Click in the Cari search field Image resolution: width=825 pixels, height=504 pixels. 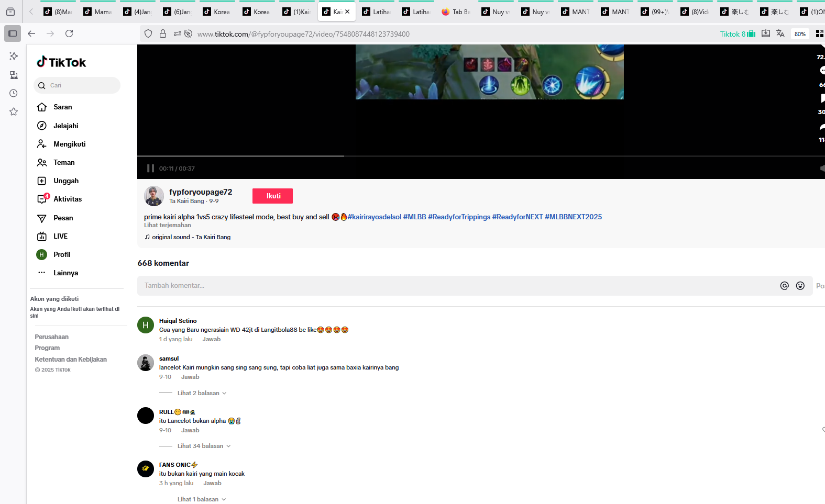point(77,85)
